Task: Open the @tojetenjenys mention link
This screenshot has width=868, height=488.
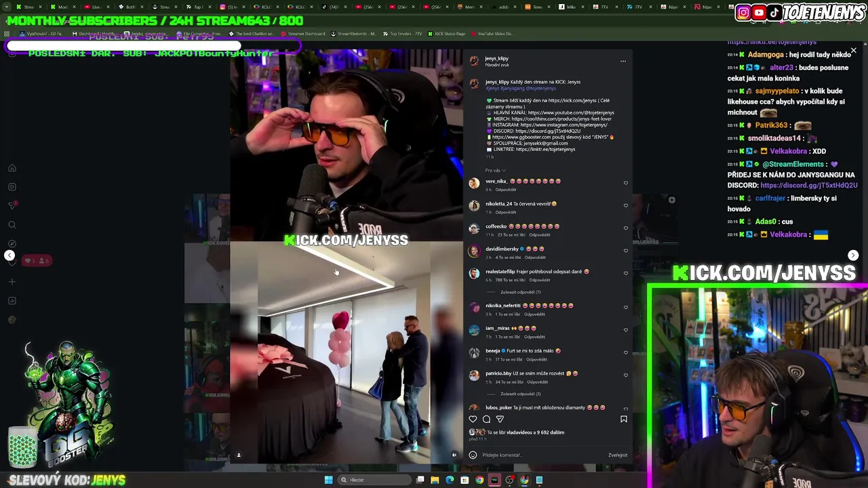Action: [x=540, y=88]
